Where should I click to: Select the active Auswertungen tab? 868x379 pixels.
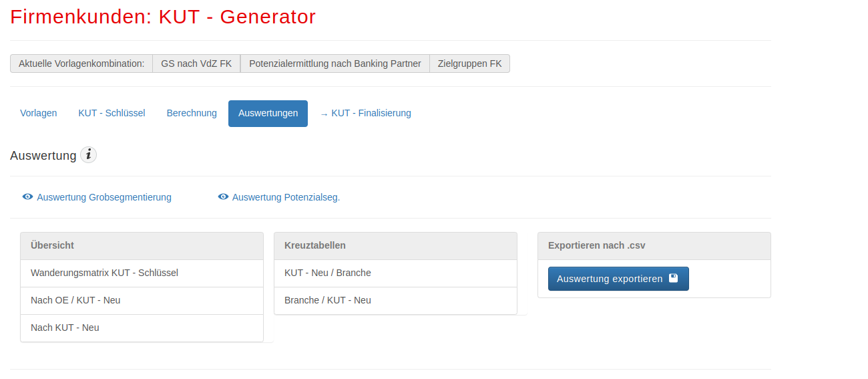click(x=268, y=114)
